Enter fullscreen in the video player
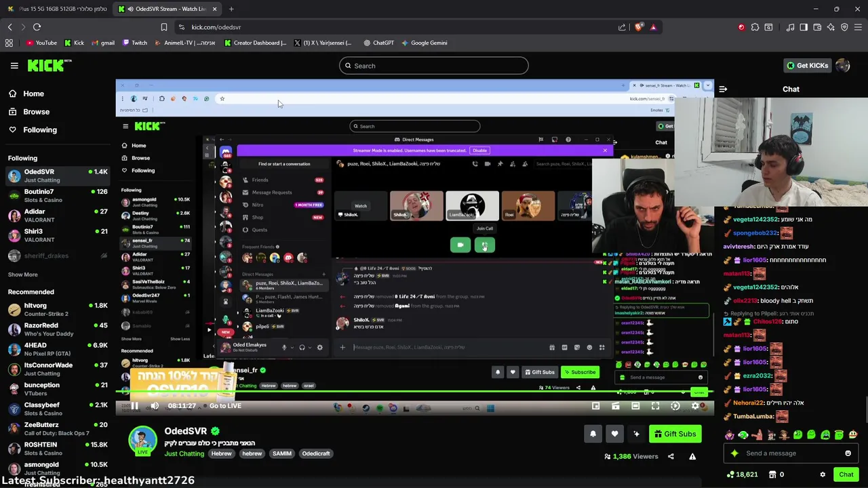The height and width of the screenshot is (488, 868). pyautogui.click(x=655, y=406)
